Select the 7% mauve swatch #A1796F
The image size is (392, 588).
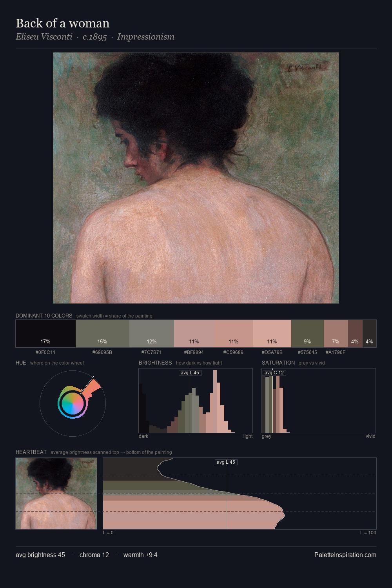336,334
